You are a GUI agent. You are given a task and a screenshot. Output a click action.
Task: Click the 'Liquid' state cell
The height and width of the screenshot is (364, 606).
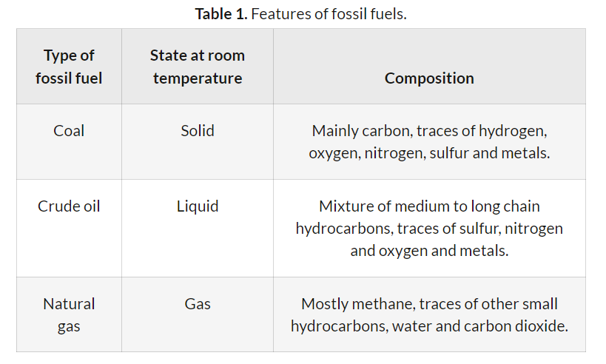coord(198,206)
